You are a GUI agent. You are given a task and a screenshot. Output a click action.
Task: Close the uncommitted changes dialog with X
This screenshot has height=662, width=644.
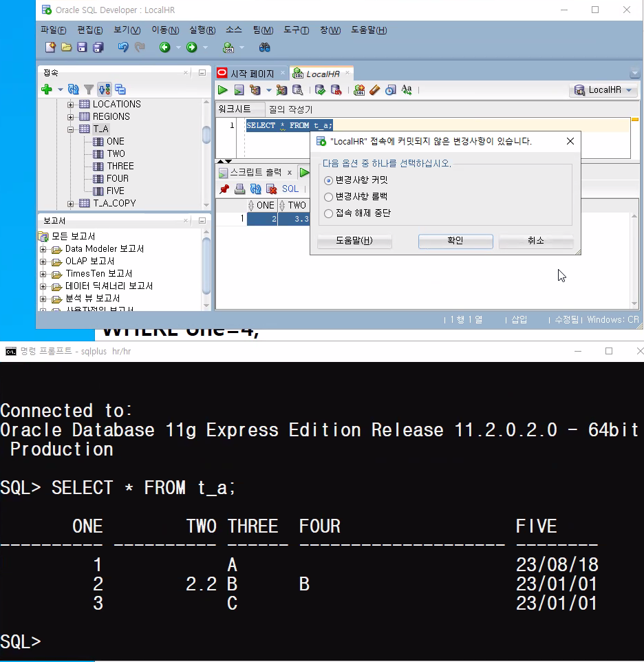pyautogui.click(x=570, y=141)
